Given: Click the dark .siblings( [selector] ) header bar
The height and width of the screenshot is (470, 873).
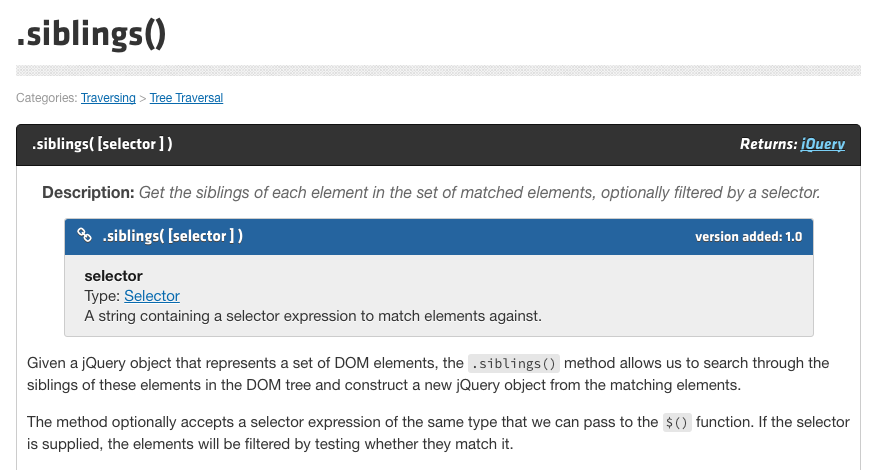Looking at the screenshot, I should (438, 145).
